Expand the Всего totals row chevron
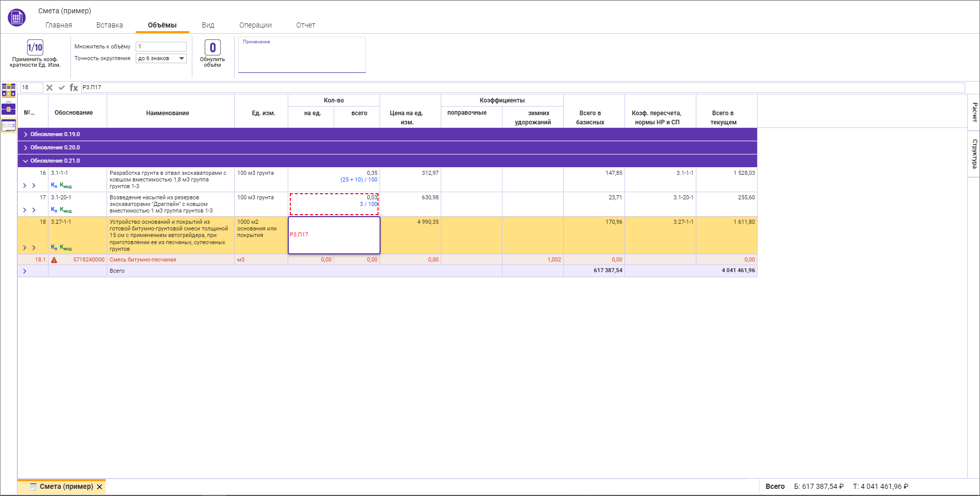Image resolution: width=980 pixels, height=496 pixels. click(x=24, y=271)
